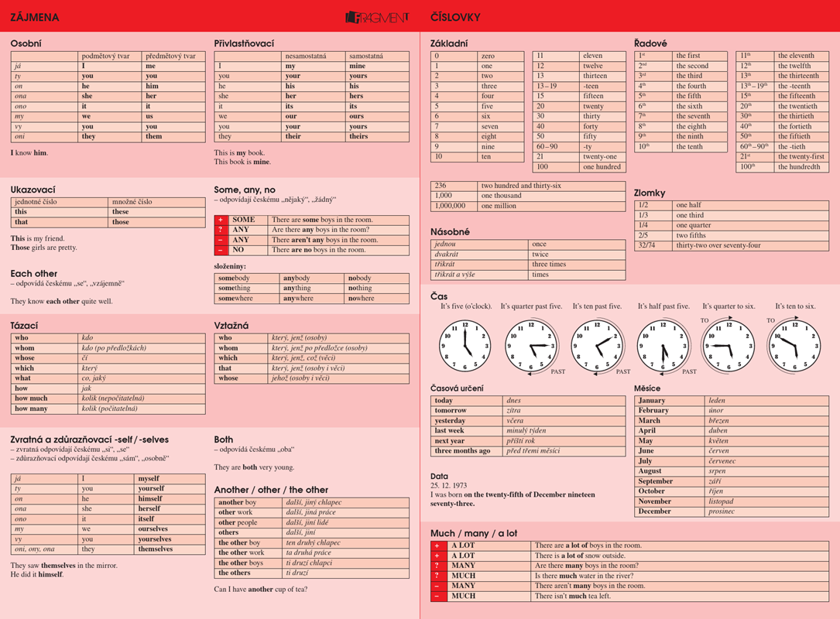This screenshot has height=619, width=840.
Task: Click the plus symbol beside SOME
Action: pos(221,220)
